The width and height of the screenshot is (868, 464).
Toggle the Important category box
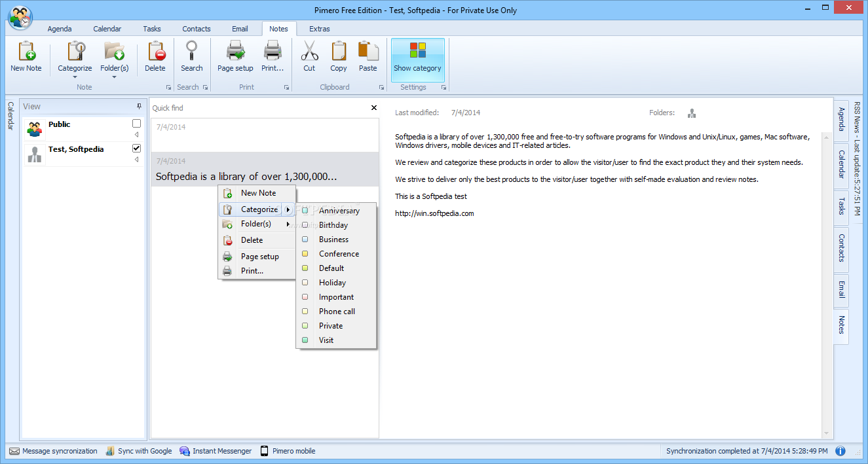click(305, 297)
